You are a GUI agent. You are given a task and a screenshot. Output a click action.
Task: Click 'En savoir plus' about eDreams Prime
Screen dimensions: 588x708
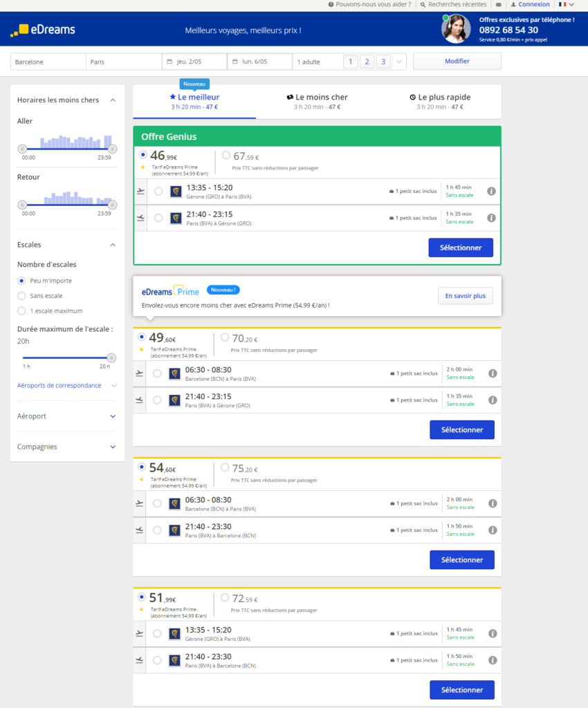pyautogui.click(x=465, y=296)
